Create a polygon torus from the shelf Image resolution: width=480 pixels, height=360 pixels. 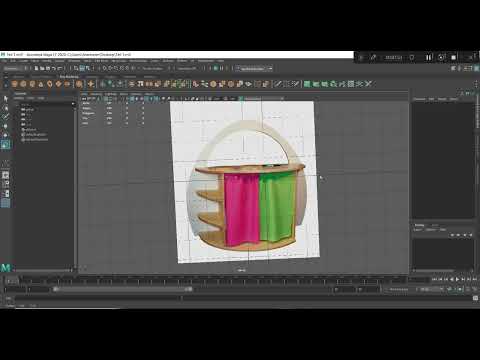tap(49, 84)
